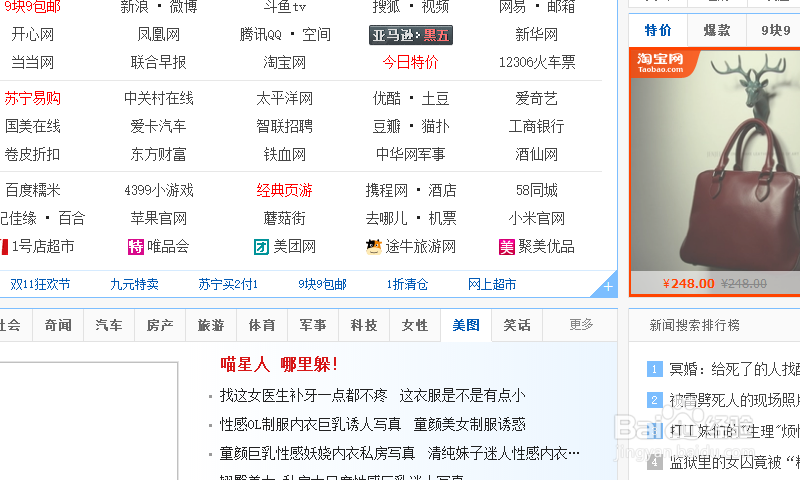Click the 1号店超市 red icon
The height and width of the screenshot is (480, 800).
point(4,247)
